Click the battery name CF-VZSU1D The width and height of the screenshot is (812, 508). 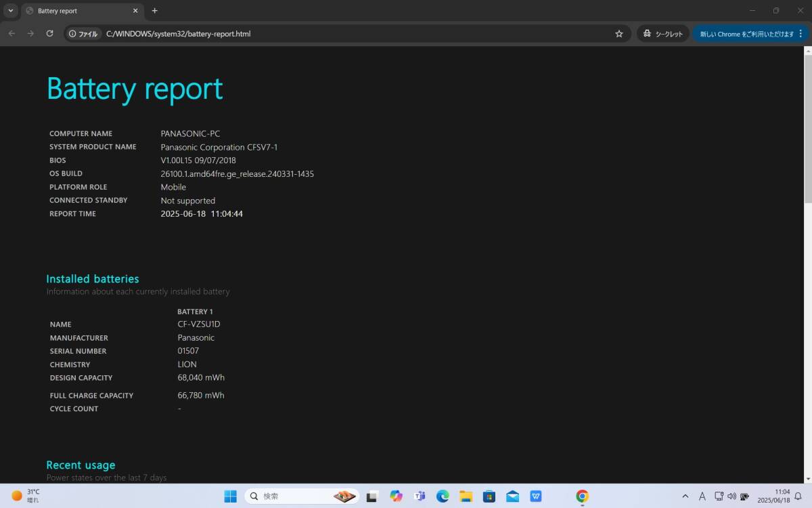[199, 324]
